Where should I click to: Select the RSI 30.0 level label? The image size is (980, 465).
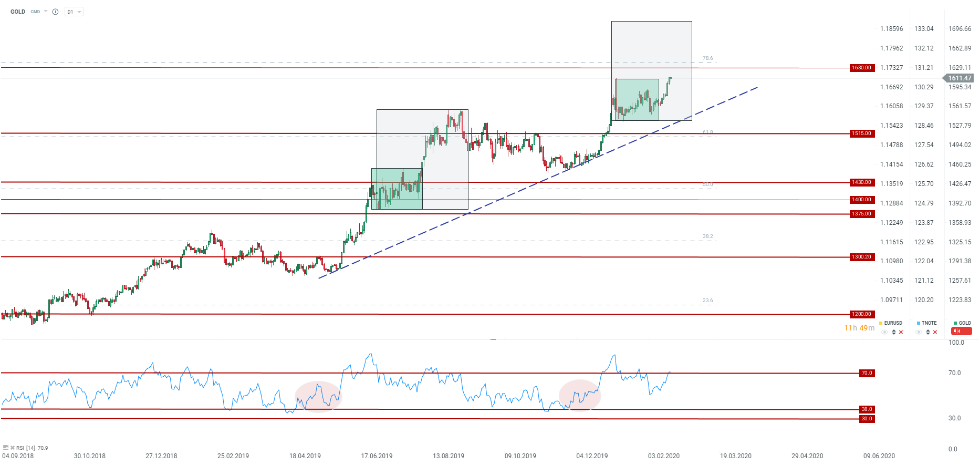point(867,419)
